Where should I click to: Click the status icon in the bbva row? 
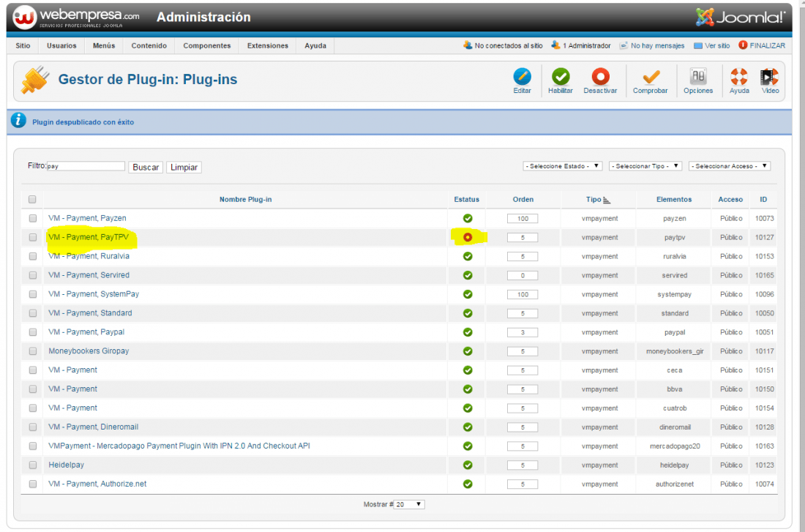[x=468, y=389]
